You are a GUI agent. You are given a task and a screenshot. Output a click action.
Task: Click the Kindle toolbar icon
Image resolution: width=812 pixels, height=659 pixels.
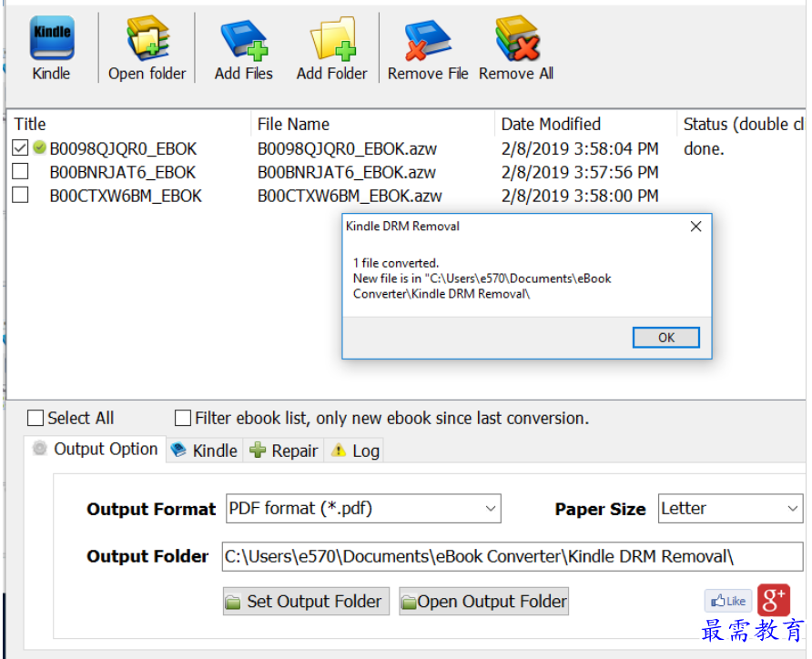click(51, 38)
